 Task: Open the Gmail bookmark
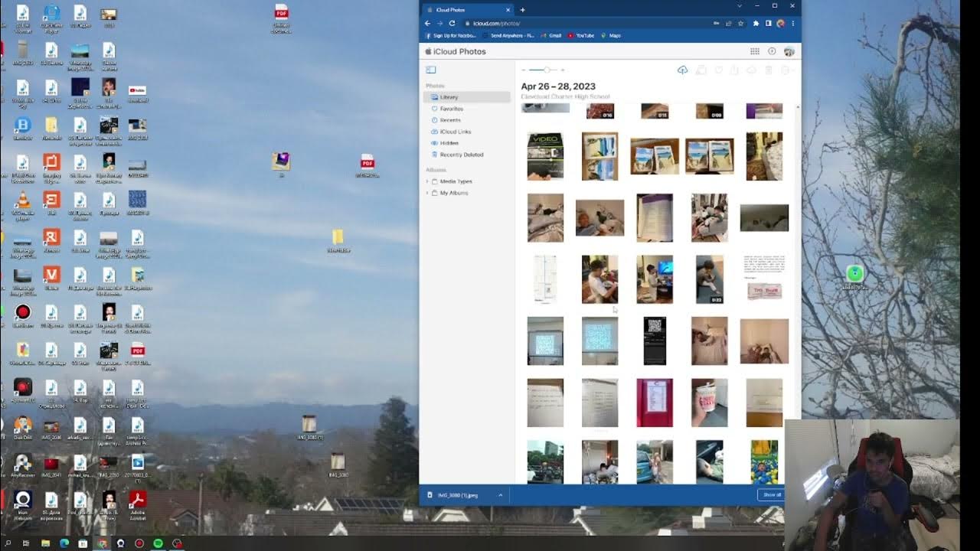pyautogui.click(x=550, y=36)
